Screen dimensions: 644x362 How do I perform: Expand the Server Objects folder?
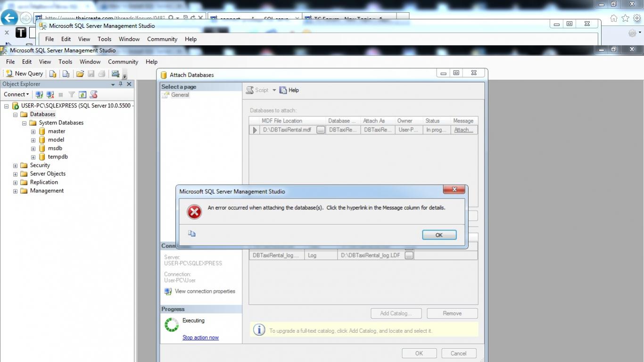pos(15,174)
